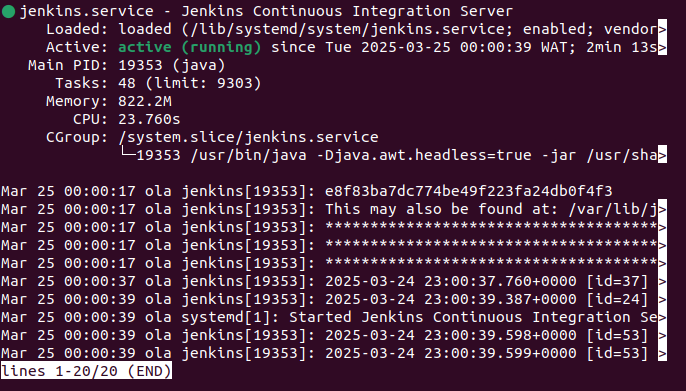
Task: Click the CPU 23.760s value
Action: [x=149, y=119]
